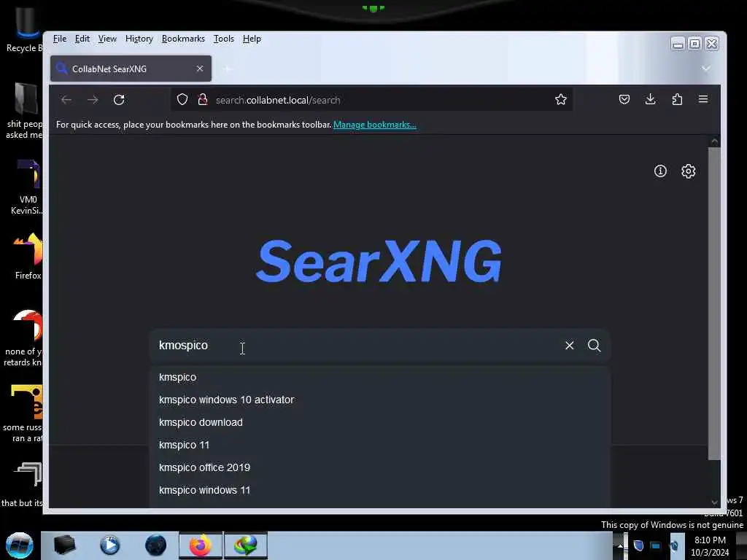The height and width of the screenshot is (560, 747).
Task: Choose suggestion 'kmspico office 2019'
Action: pyautogui.click(x=379, y=467)
